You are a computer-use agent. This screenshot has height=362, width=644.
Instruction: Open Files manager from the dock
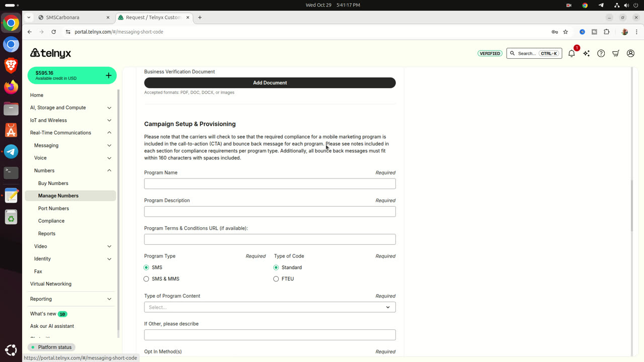coord(11,109)
